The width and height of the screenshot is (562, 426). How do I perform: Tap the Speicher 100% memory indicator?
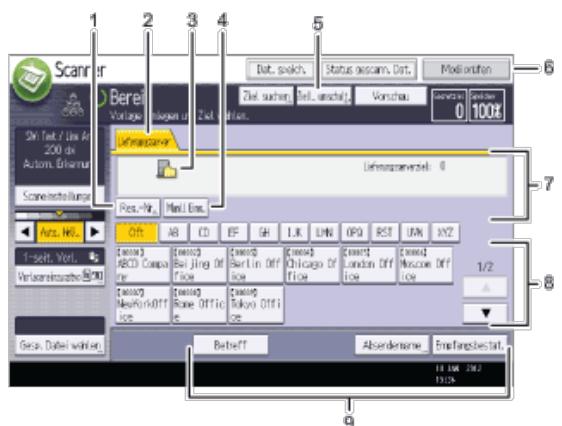(487, 106)
